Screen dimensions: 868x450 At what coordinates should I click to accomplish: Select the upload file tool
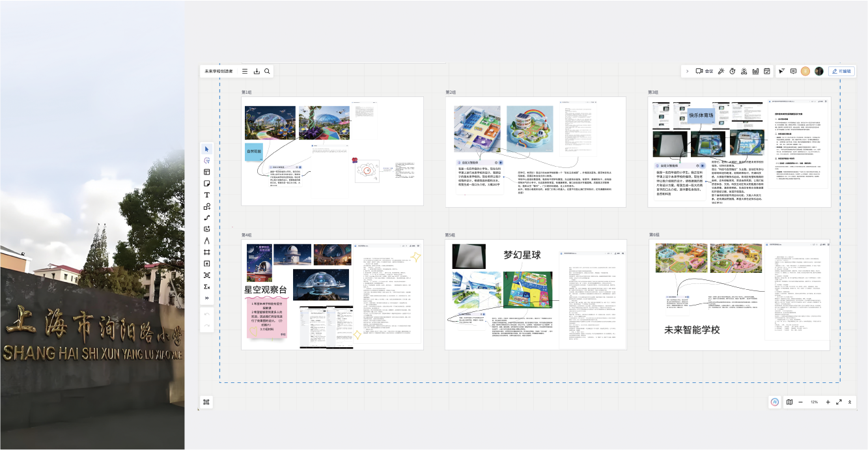click(207, 264)
